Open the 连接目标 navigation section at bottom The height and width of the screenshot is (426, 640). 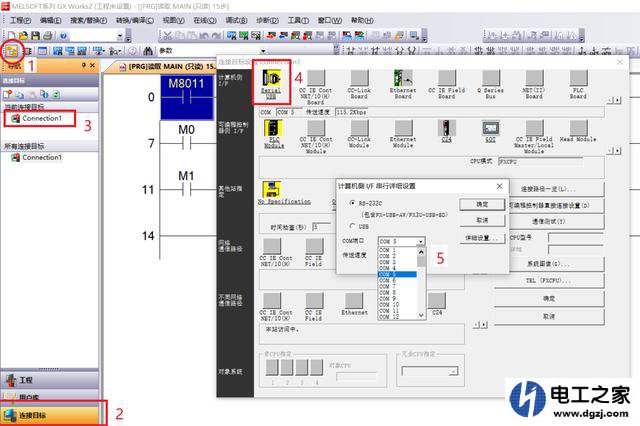click(x=49, y=415)
